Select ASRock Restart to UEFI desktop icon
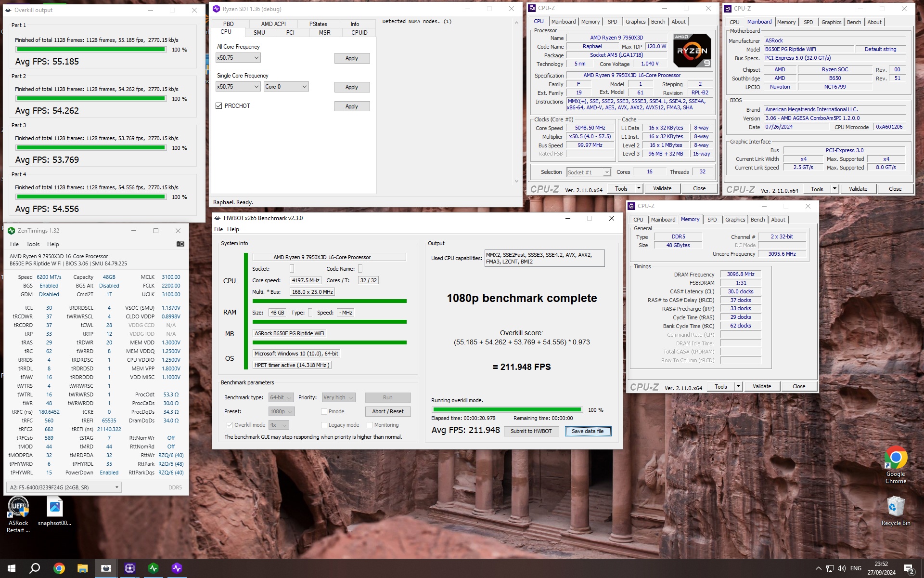924x578 pixels. coord(18,515)
